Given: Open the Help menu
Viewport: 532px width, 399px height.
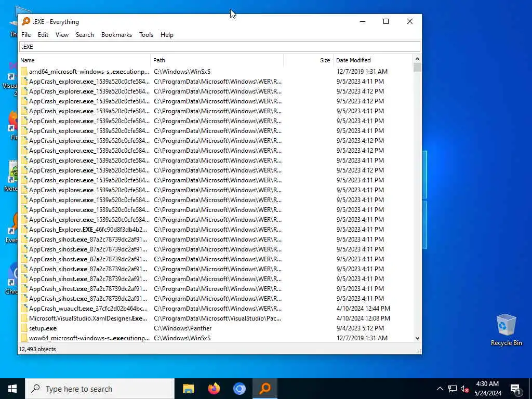Looking at the screenshot, I should coord(167,35).
